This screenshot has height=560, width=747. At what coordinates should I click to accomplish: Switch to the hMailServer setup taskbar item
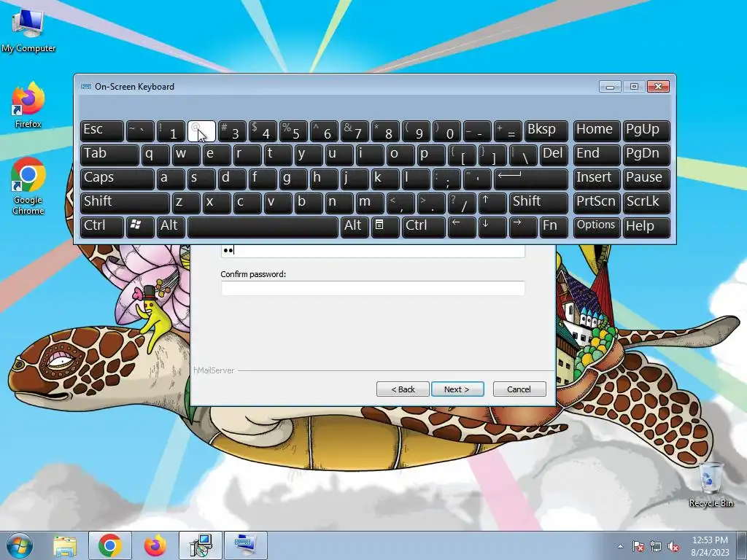(x=200, y=545)
